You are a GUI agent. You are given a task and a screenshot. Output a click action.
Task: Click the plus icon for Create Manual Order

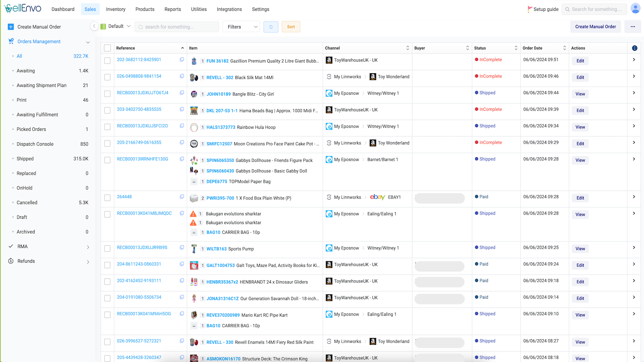click(11, 27)
